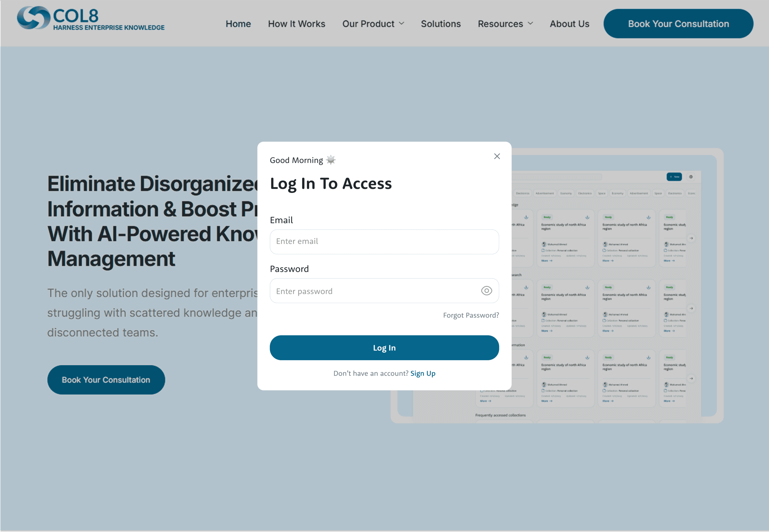Open the About Us page
This screenshot has width=769, height=532.
point(569,24)
